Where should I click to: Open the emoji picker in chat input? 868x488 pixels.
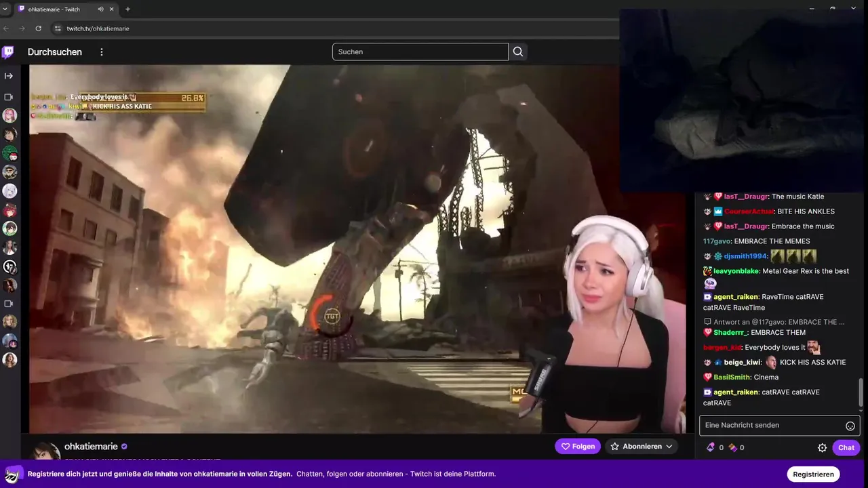click(850, 426)
